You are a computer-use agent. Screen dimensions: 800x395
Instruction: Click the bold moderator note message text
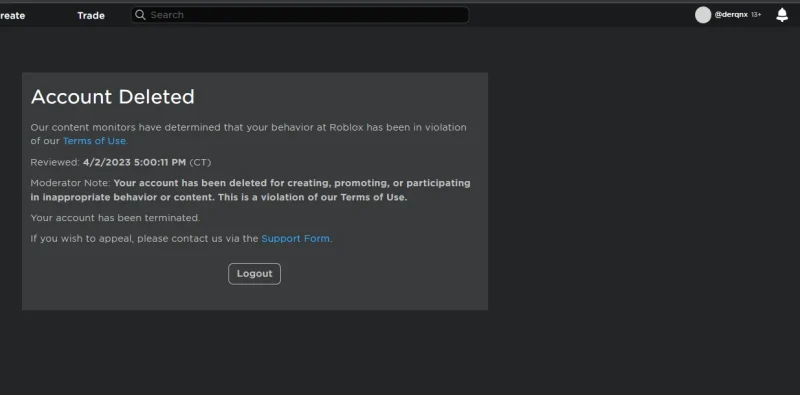tap(251, 190)
